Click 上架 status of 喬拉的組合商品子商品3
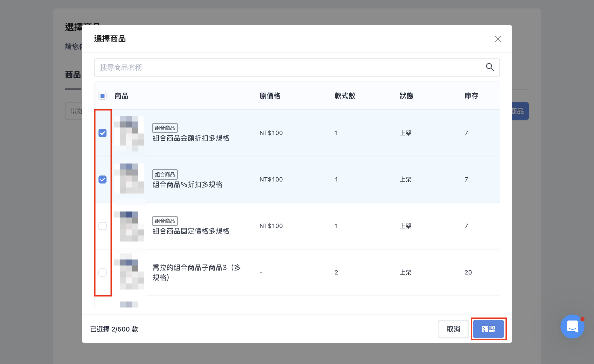594x364 pixels. click(405, 272)
